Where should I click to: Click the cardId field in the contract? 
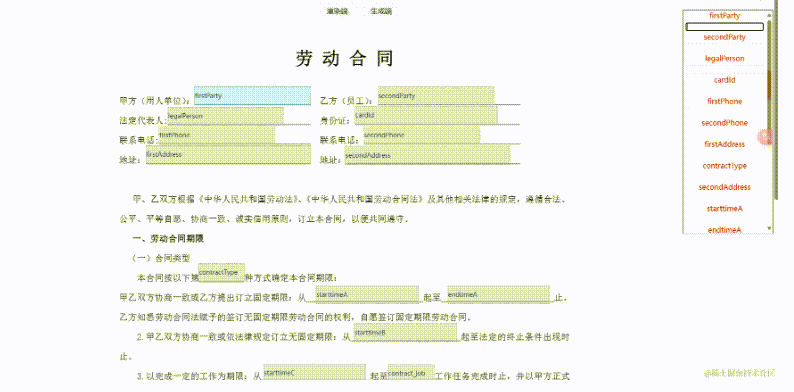tap(426, 115)
